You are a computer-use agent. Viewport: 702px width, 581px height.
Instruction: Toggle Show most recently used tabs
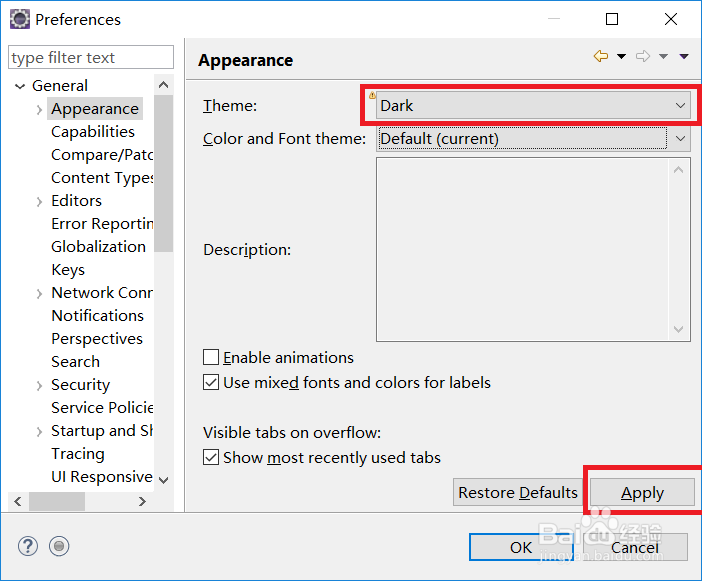211,457
